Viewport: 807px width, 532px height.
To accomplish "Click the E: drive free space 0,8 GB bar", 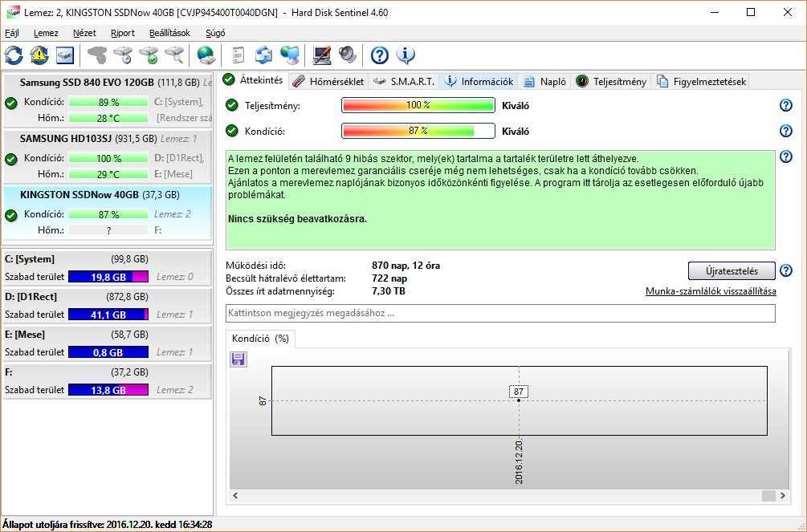I will click(x=108, y=352).
